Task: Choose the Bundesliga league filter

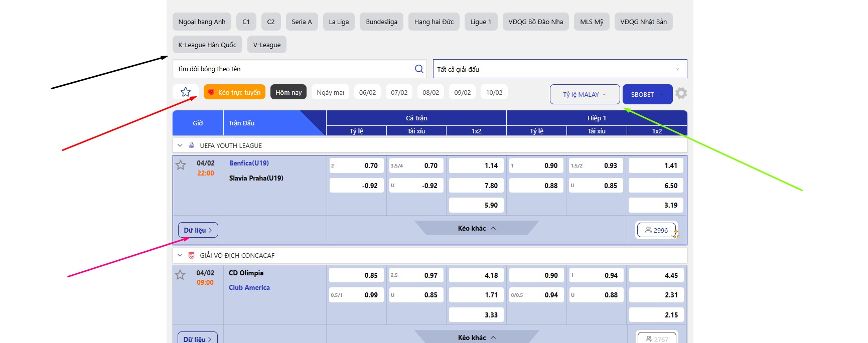Action: click(381, 22)
